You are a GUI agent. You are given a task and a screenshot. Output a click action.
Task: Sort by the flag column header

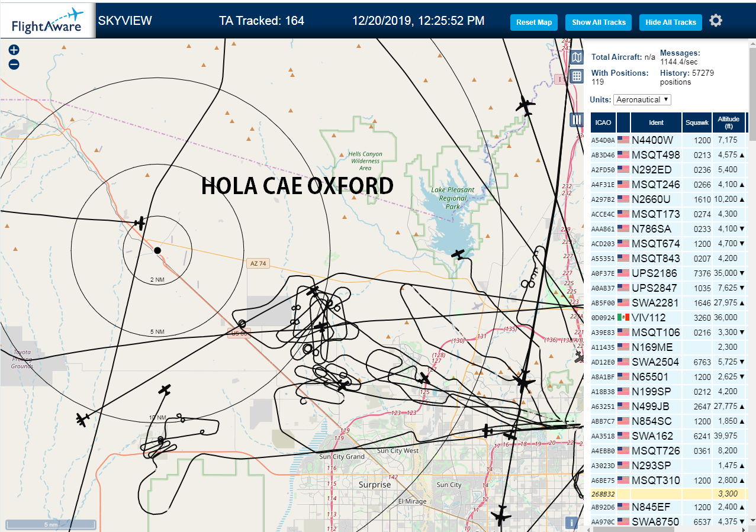623,122
